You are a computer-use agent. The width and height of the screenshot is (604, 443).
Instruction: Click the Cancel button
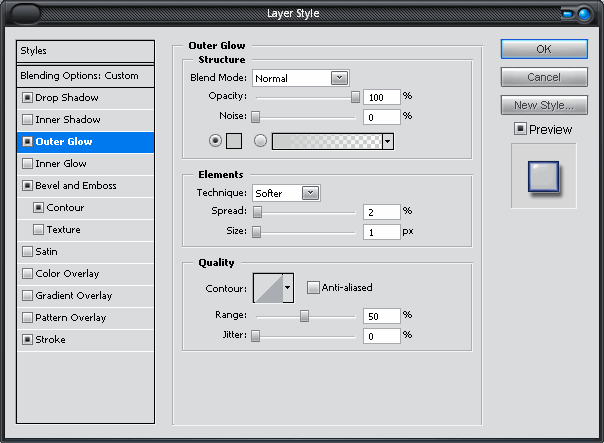point(543,77)
